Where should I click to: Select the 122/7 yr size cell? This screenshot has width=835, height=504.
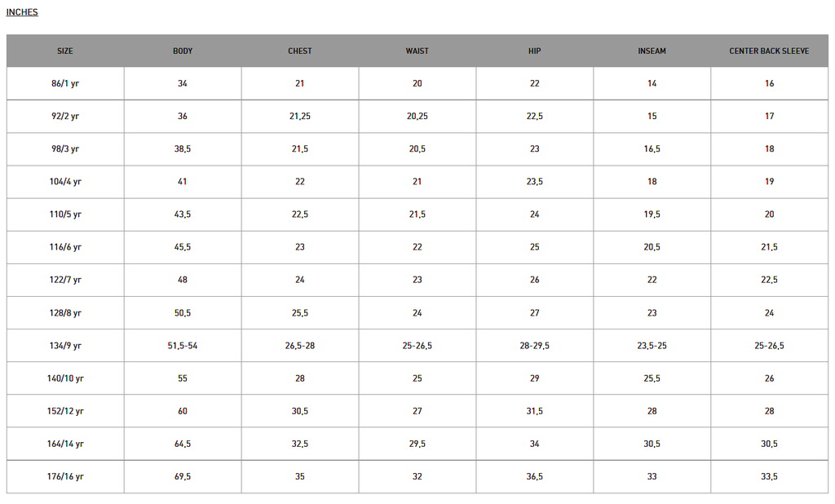[x=65, y=280]
